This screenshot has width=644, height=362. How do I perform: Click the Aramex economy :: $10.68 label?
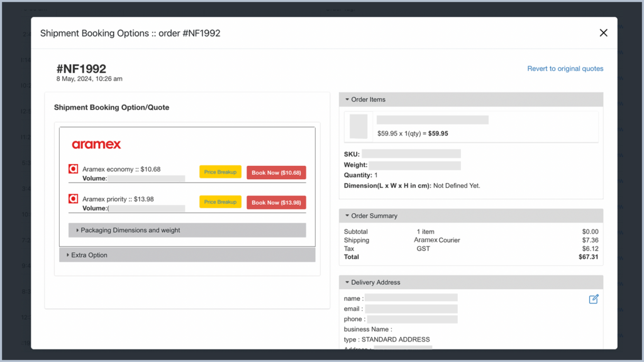click(121, 169)
